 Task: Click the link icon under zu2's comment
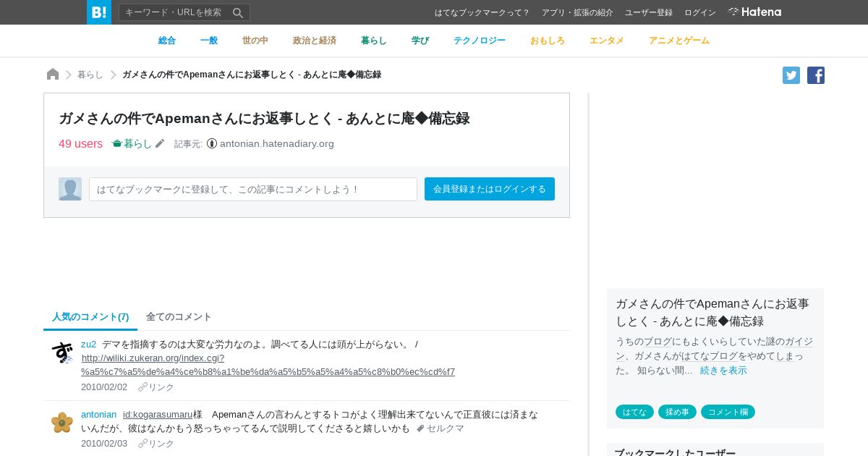click(142, 387)
